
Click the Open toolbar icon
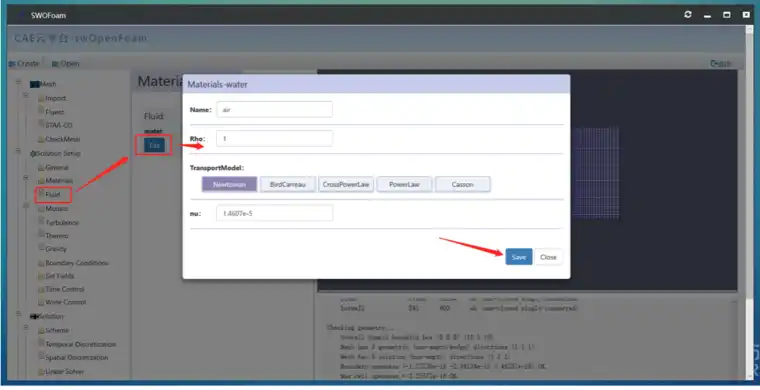click(55, 64)
